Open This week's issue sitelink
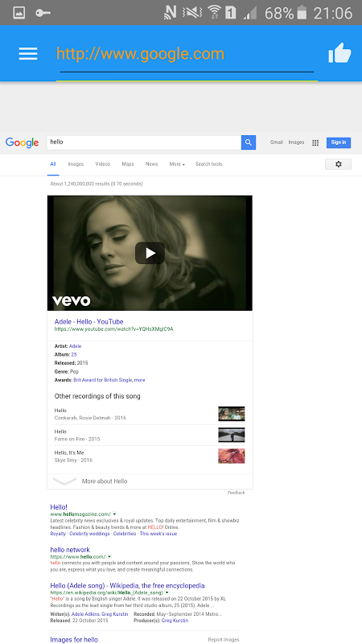The width and height of the screenshot is (362, 644). [x=158, y=534]
